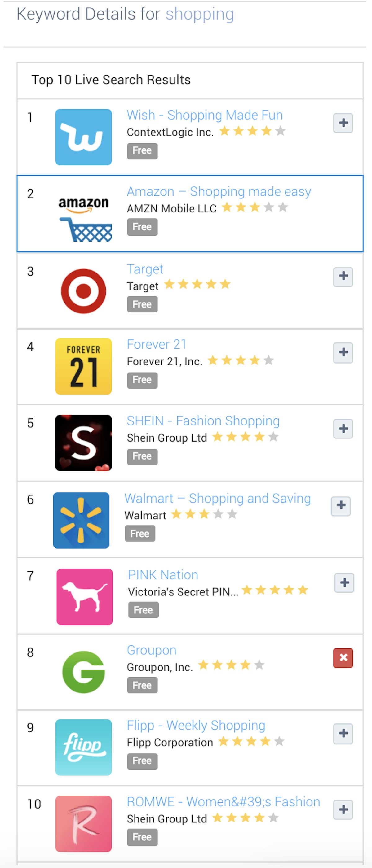The height and width of the screenshot is (868, 372).
Task: Add Wish with its plus button
Action: click(343, 123)
